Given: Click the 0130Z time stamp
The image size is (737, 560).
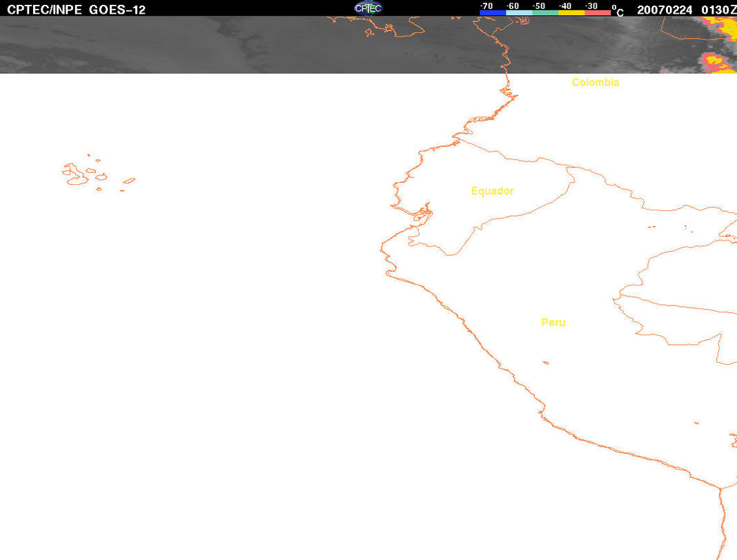Looking at the screenshot, I should pos(718,10).
